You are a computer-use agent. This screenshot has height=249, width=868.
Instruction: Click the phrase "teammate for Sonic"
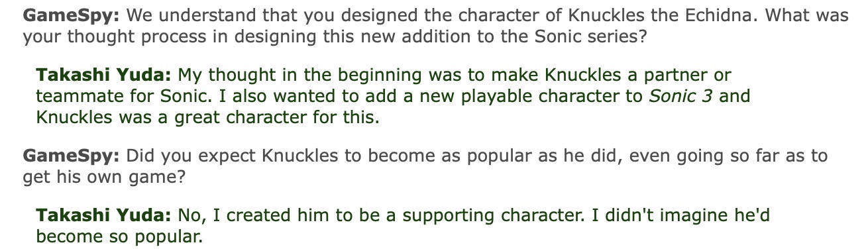click(113, 97)
